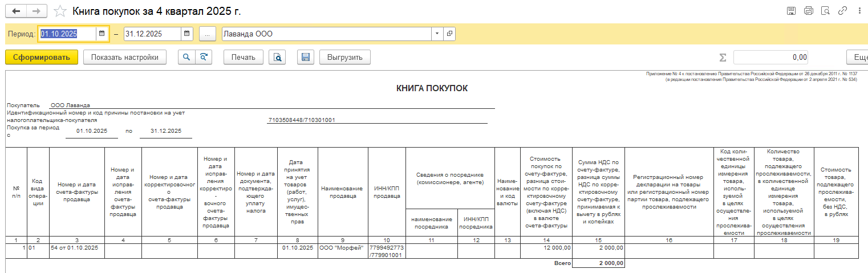Click the back navigation arrow
Image resolution: width=868 pixels, height=273 pixels.
point(16,11)
